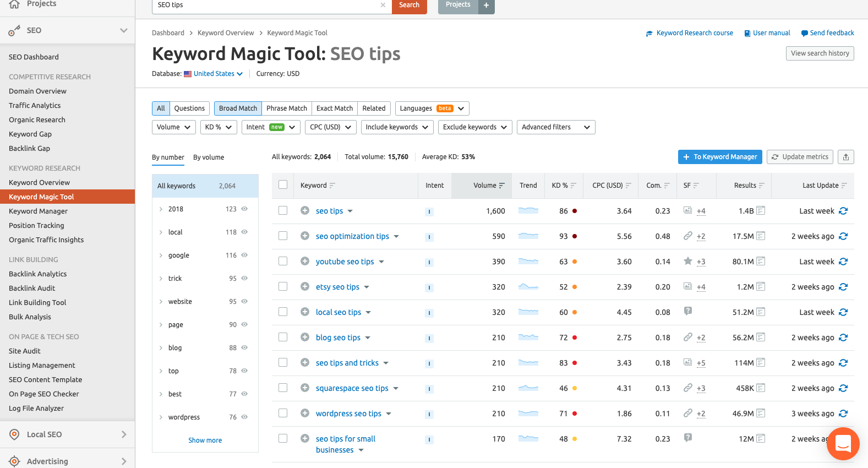868x468 pixels.
Task: Click SERP feature icon for local seo tips
Action: [687, 311]
